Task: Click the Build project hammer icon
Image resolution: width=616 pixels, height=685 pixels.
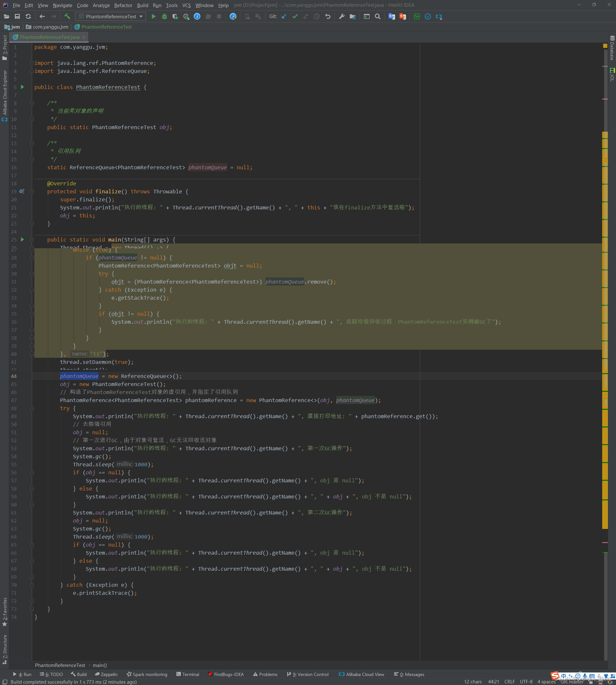Action: 67,16
